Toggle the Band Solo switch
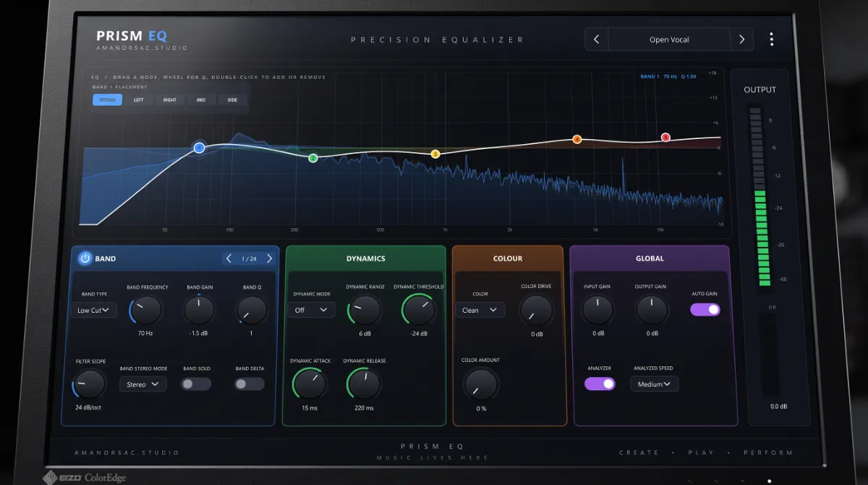The image size is (868, 485). [196, 384]
